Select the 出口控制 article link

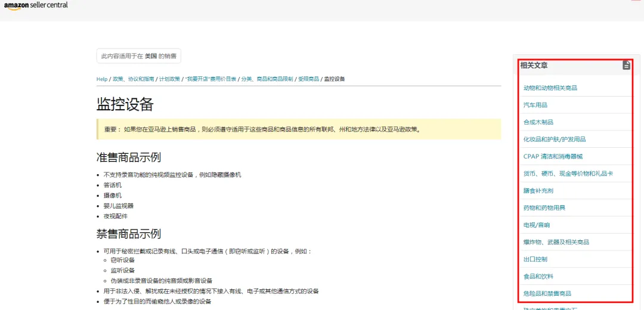point(535,259)
